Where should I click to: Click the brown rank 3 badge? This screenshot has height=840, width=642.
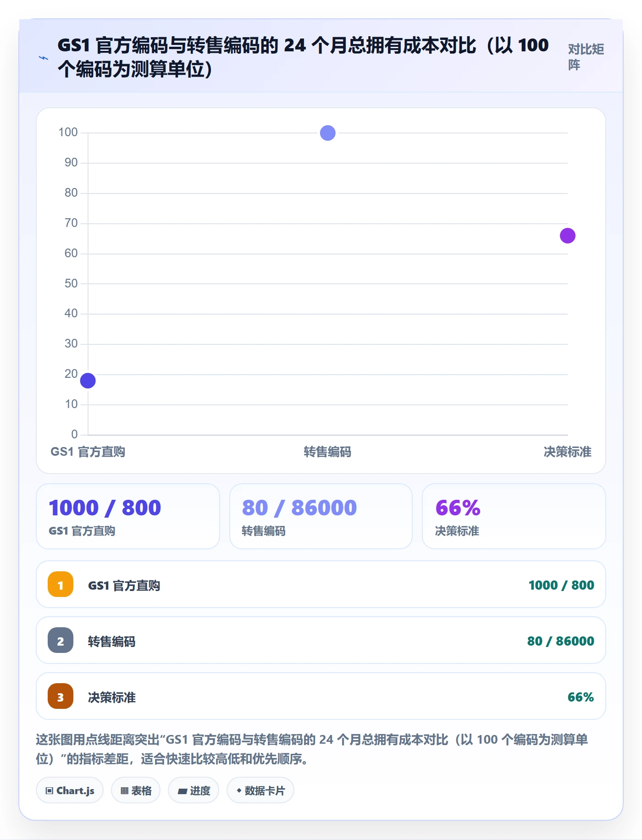61,696
